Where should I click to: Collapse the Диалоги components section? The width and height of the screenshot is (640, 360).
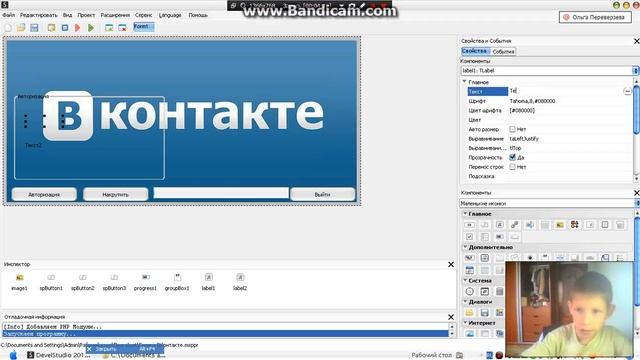tap(465, 302)
